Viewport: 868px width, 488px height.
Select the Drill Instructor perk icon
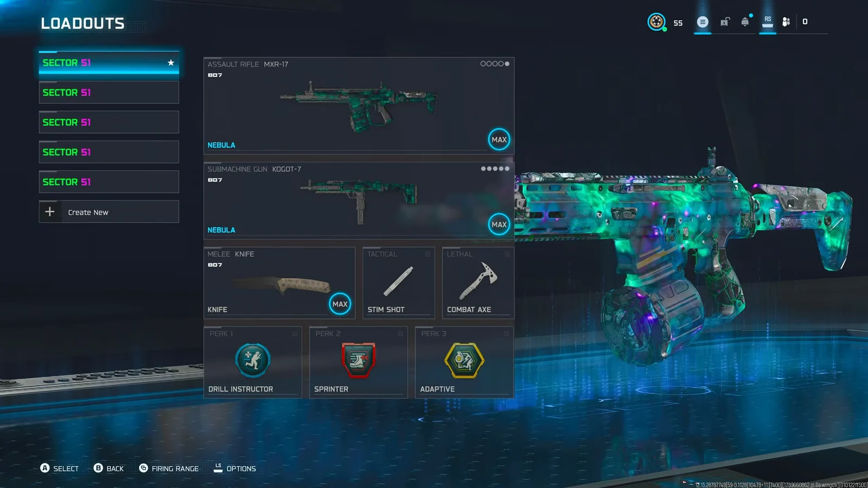pyautogui.click(x=253, y=360)
